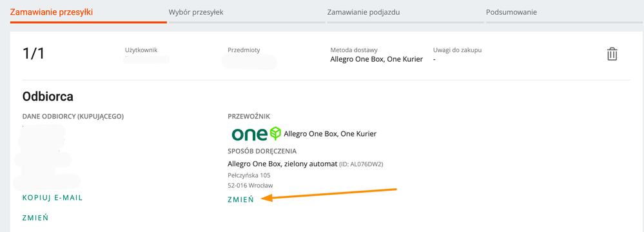Go to the Zamawianie podjazdu tab
Image resolution: width=644 pixels, height=232 pixels.
364,12
